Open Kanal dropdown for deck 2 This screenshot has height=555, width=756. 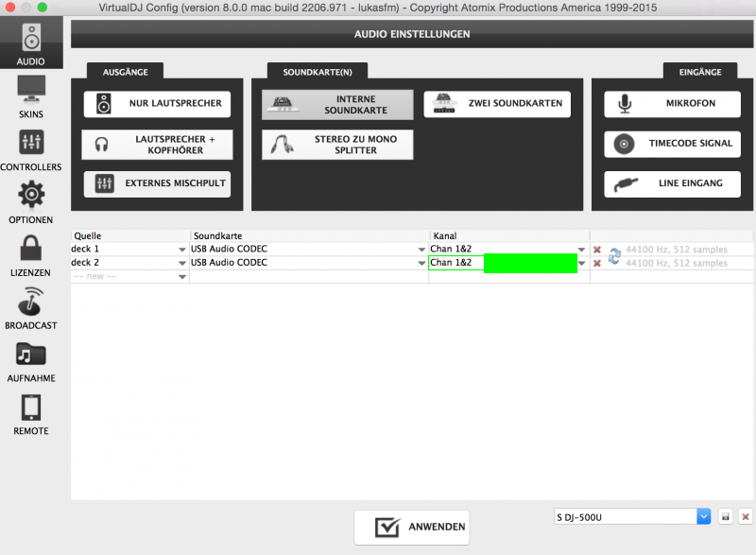(x=581, y=263)
